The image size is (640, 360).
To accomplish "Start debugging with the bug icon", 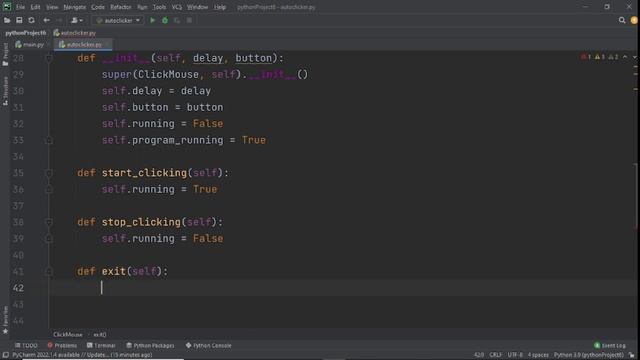I will pyautogui.click(x=165, y=20).
